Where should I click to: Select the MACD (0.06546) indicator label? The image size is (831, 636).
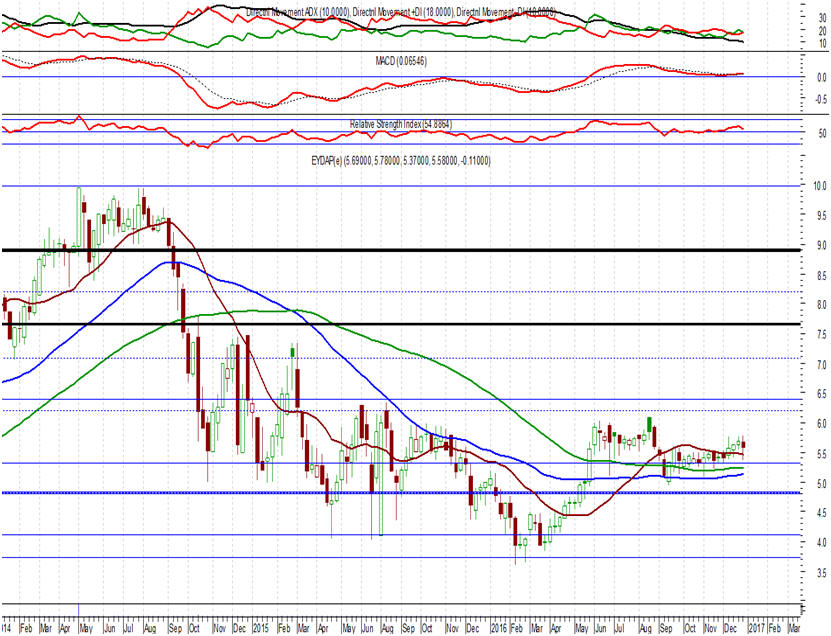coord(401,61)
